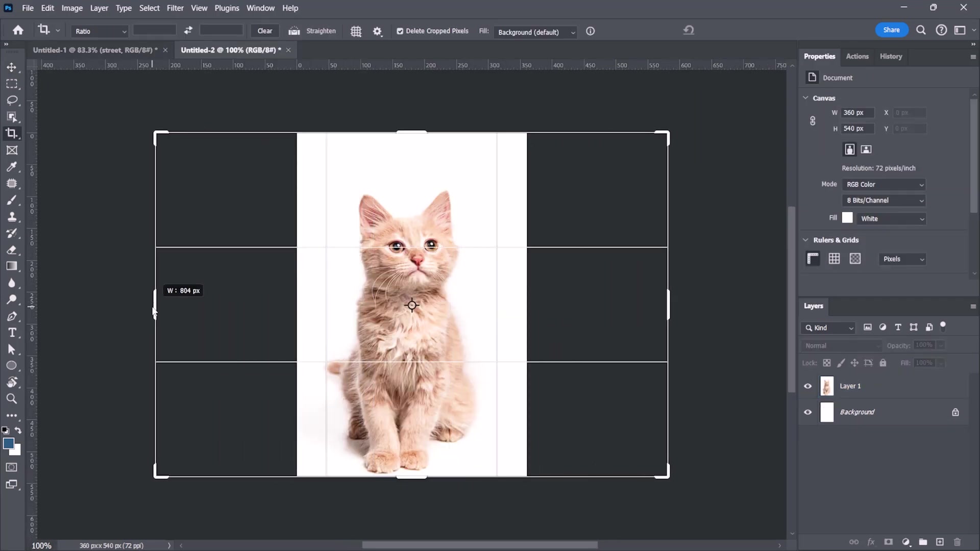Select the Clone Stamp tool
The width and height of the screenshot is (980, 551).
pyautogui.click(x=12, y=217)
